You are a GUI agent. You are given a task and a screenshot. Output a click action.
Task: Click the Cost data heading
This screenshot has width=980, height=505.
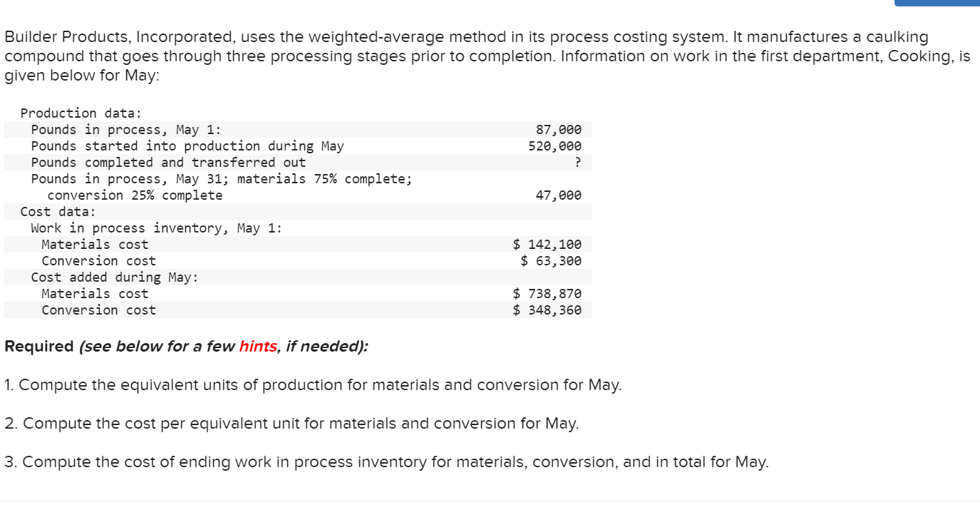click(58, 212)
